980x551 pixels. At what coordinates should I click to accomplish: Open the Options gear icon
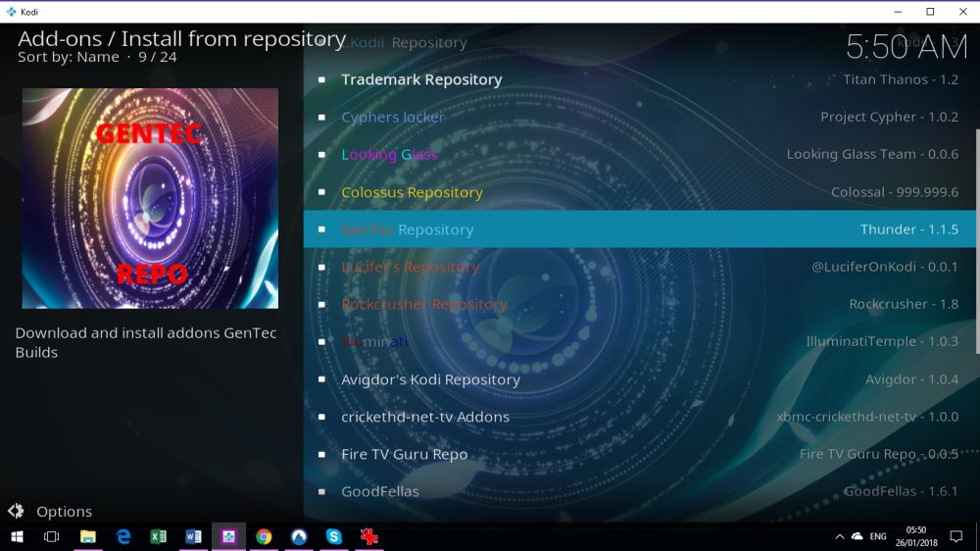tap(17, 511)
